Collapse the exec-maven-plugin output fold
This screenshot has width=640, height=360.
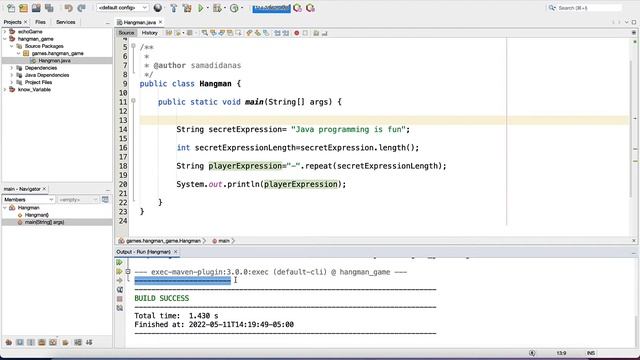128,271
